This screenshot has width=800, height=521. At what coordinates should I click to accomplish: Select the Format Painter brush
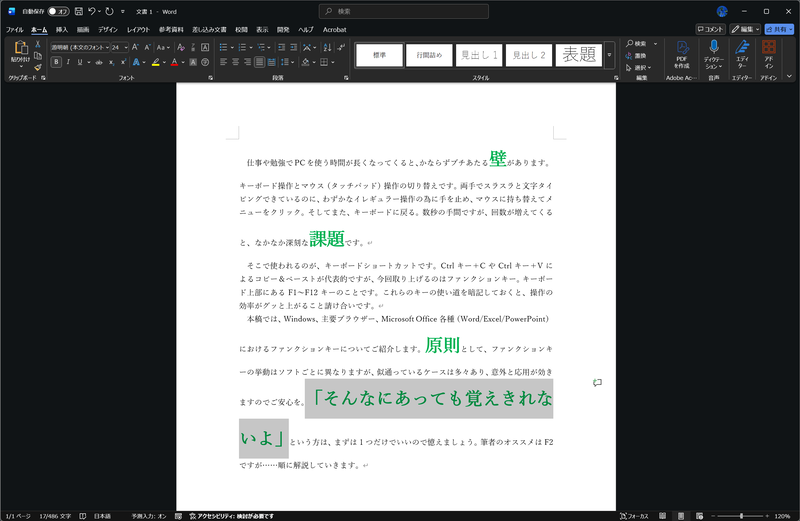(x=38, y=67)
